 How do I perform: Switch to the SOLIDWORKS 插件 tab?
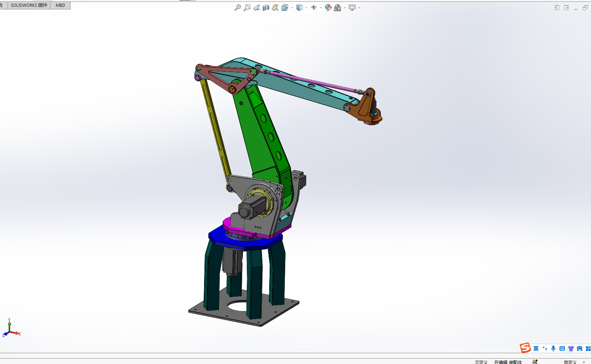coord(29,5)
